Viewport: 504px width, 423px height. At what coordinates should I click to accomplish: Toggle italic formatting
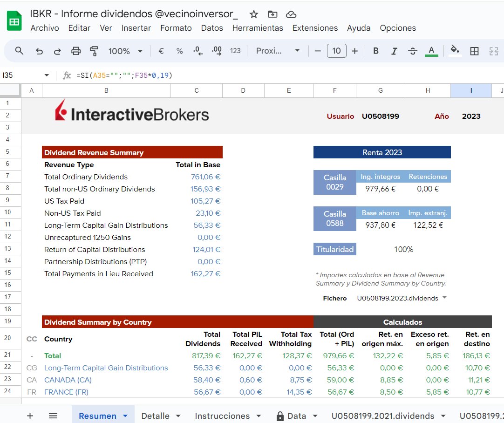[394, 51]
